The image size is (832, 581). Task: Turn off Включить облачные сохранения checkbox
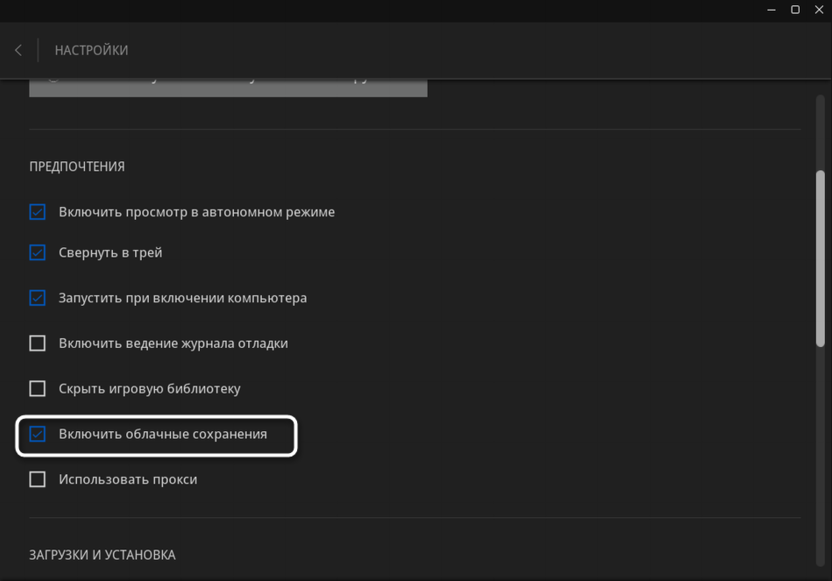click(x=38, y=434)
